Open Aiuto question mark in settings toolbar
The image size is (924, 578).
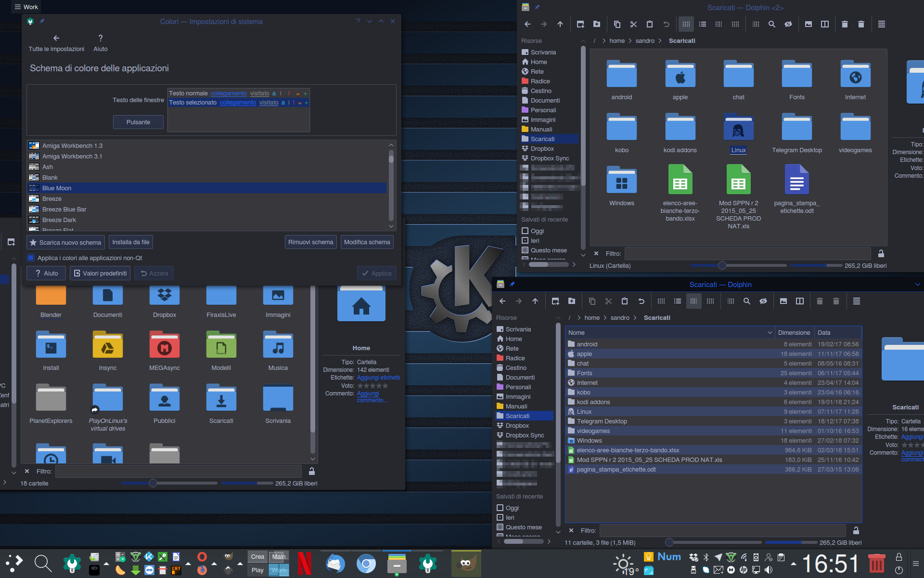(101, 42)
